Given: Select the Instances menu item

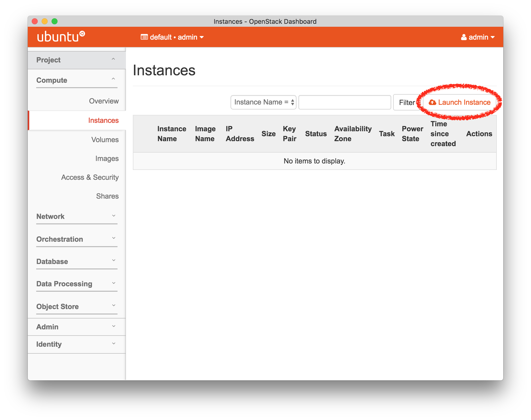Looking at the screenshot, I should tap(104, 121).
